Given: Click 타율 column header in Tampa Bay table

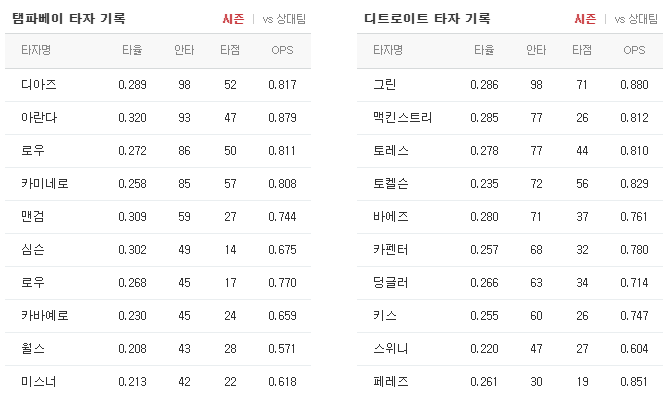Looking at the screenshot, I should (x=132, y=50).
